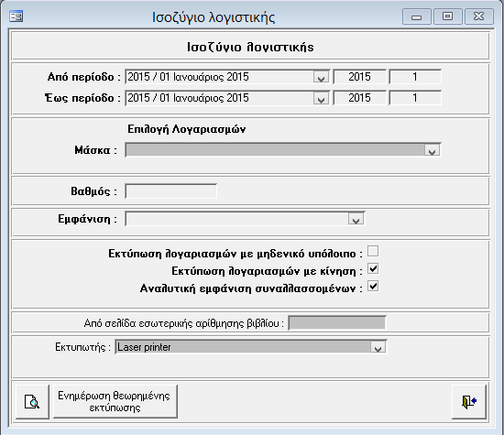Enable printing accounts with zero balance
This screenshot has width=504, height=435.
coord(373,251)
